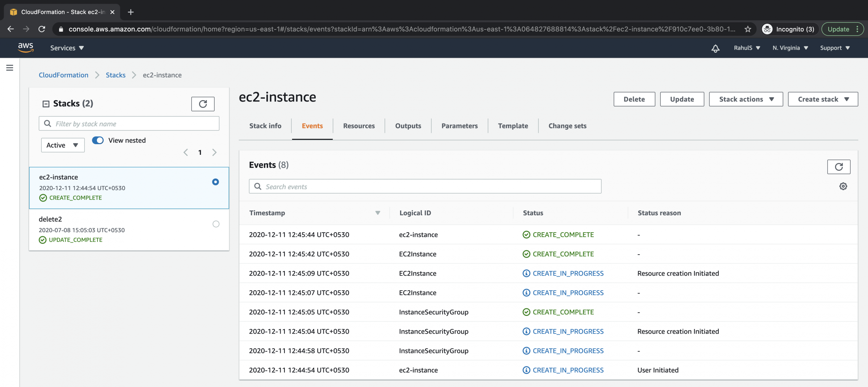Select the delete2 stack entry

pyautogui.click(x=129, y=230)
